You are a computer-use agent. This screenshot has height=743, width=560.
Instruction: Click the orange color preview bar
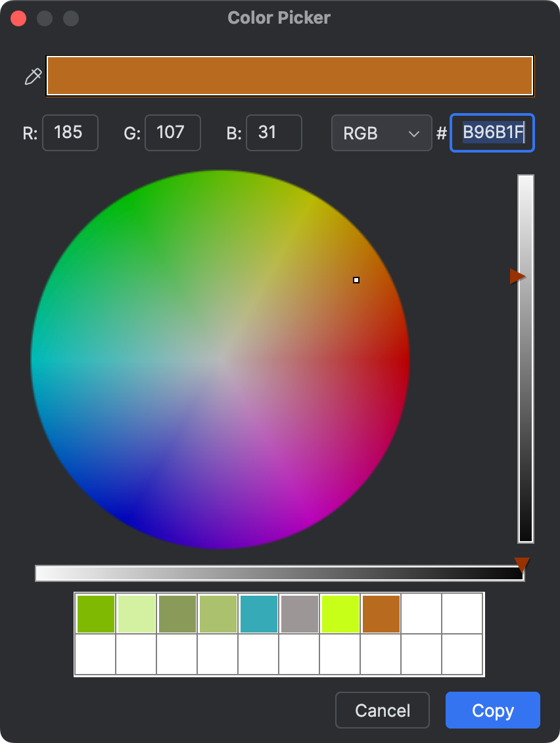[290, 76]
